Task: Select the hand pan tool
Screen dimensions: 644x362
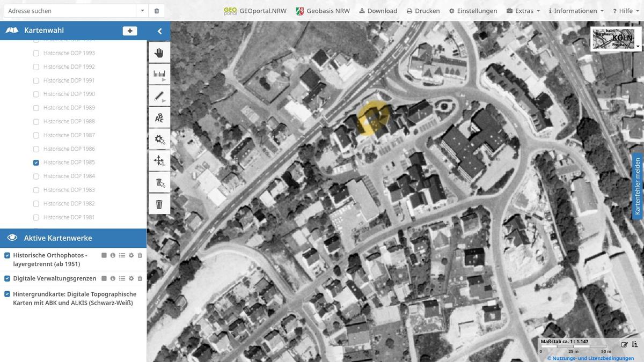Action: tap(159, 53)
